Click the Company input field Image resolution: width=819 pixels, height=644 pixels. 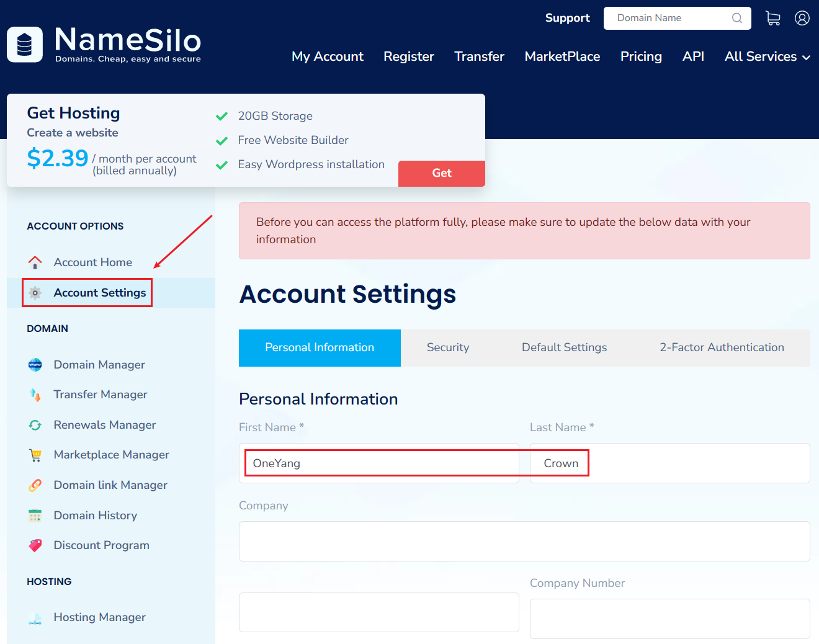(524, 541)
